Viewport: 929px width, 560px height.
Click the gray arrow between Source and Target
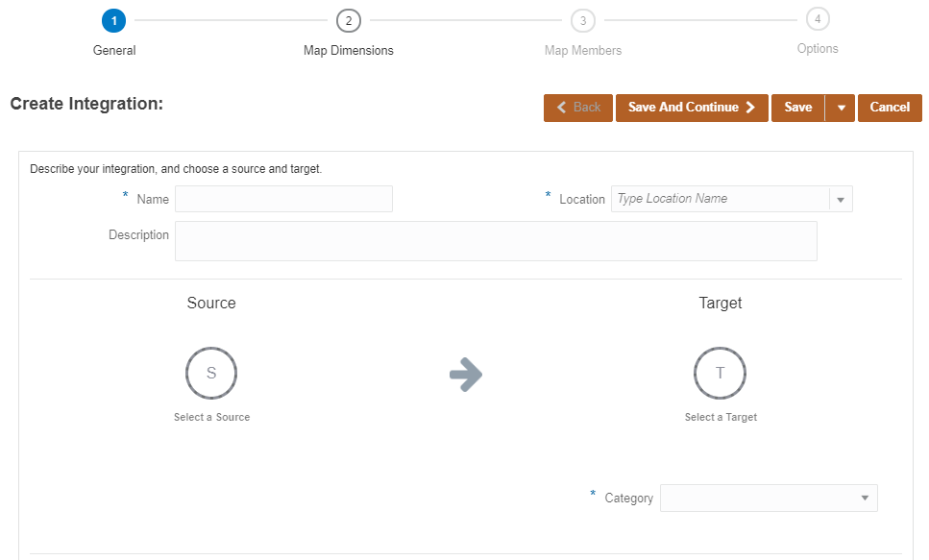click(x=466, y=376)
